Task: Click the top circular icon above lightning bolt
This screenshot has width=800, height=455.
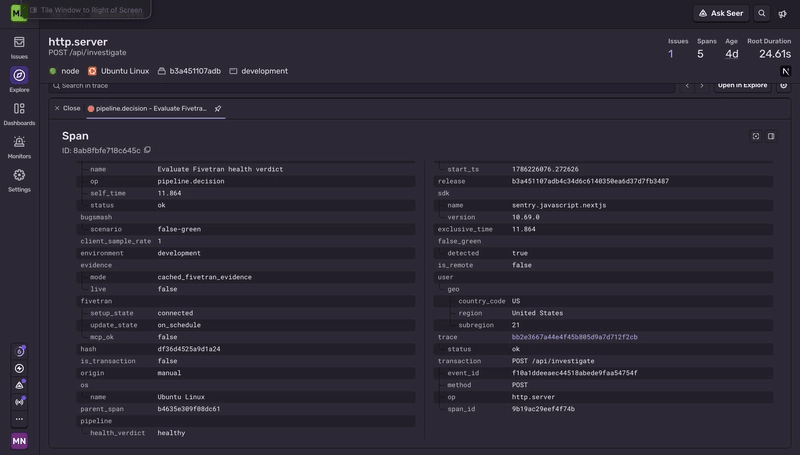Action: 19,351
